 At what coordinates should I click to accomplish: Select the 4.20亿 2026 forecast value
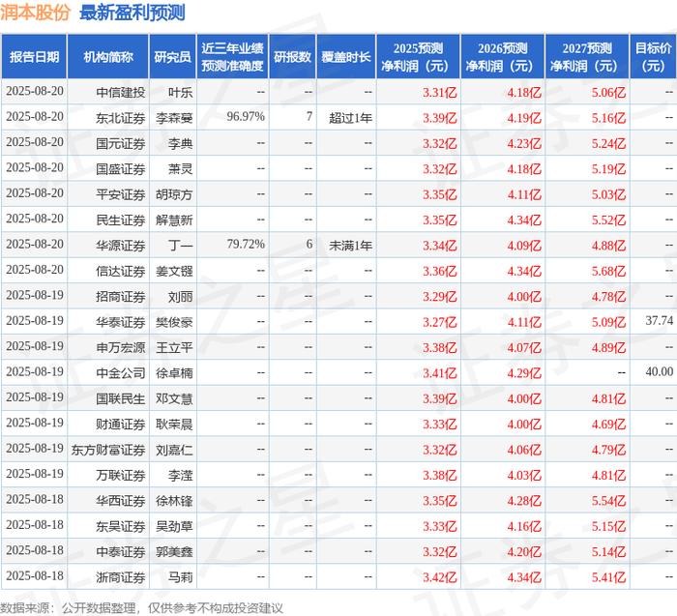(x=524, y=551)
